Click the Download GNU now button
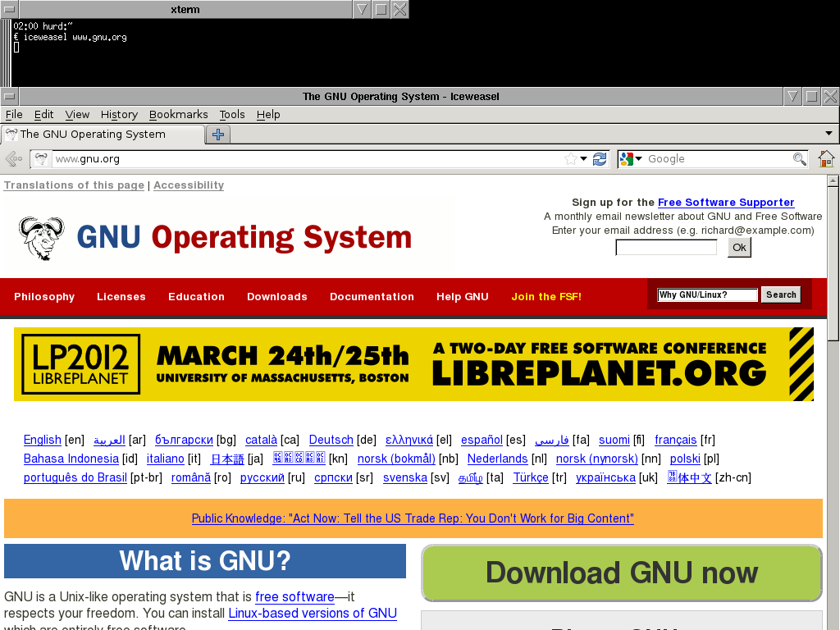 [x=621, y=573]
